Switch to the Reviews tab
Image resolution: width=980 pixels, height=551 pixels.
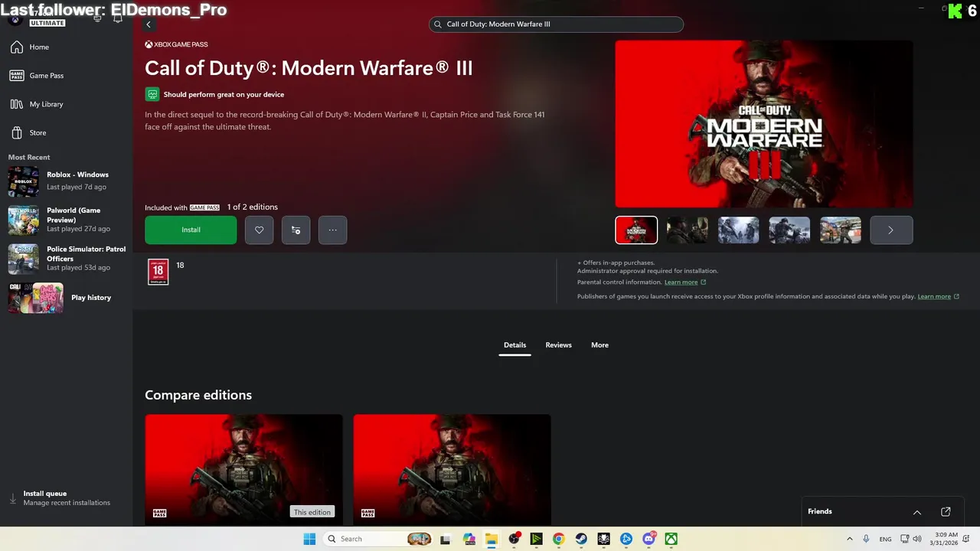(x=558, y=345)
